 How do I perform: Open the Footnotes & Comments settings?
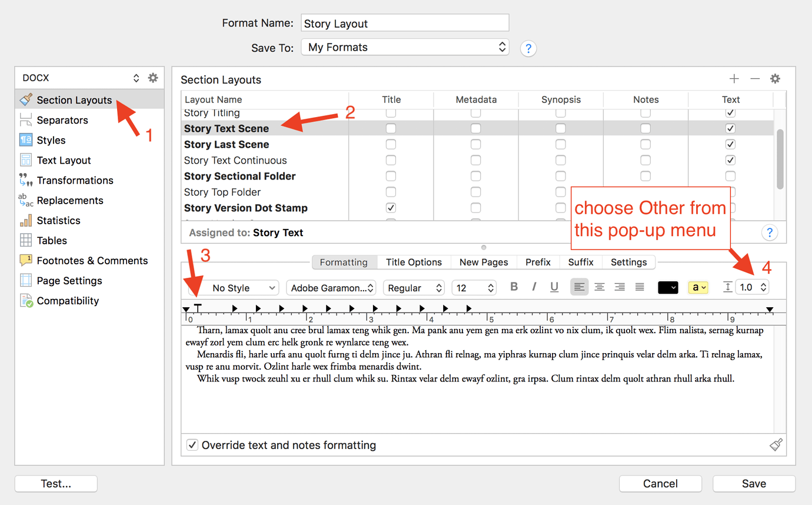tap(92, 260)
